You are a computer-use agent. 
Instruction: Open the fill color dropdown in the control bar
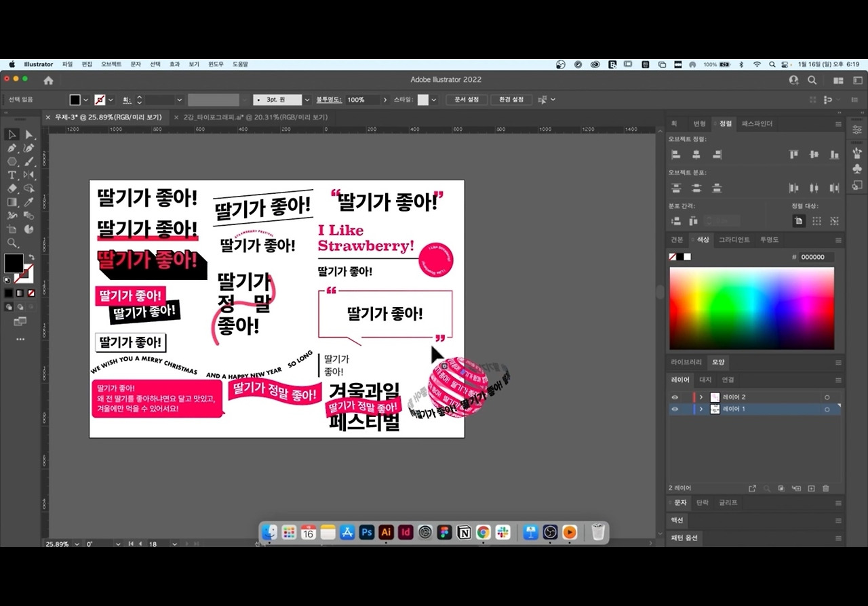pyautogui.click(x=85, y=100)
